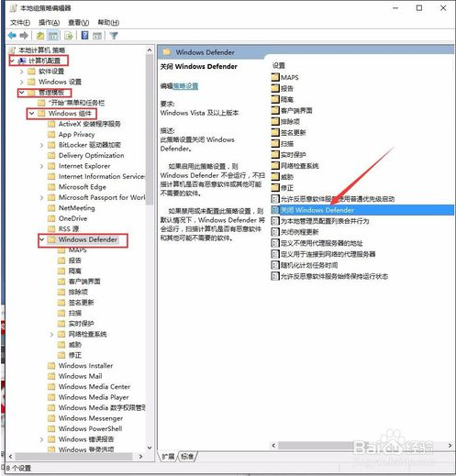
Task: Open the 签名更新 folder in settings list
Action: click(289, 132)
